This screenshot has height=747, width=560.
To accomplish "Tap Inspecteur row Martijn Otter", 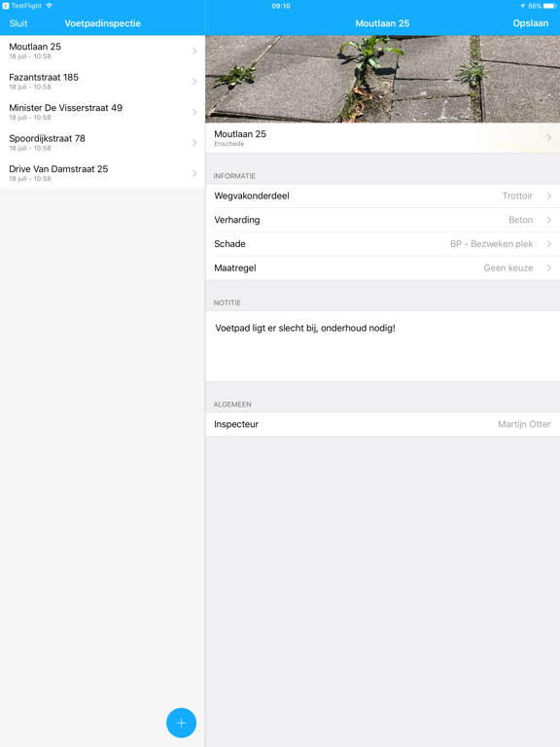I will click(383, 424).
